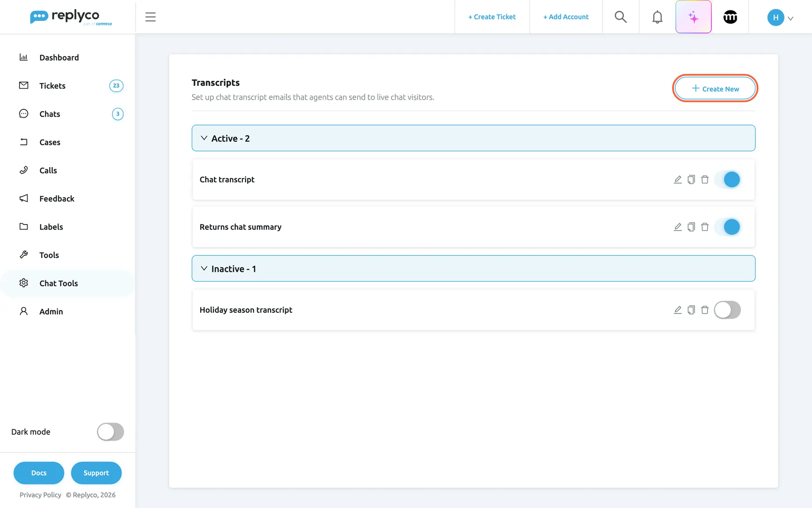Image resolution: width=812 pixels, height=508 pixels.
Task: Click the Replyco logo
Action: [71, 17]
